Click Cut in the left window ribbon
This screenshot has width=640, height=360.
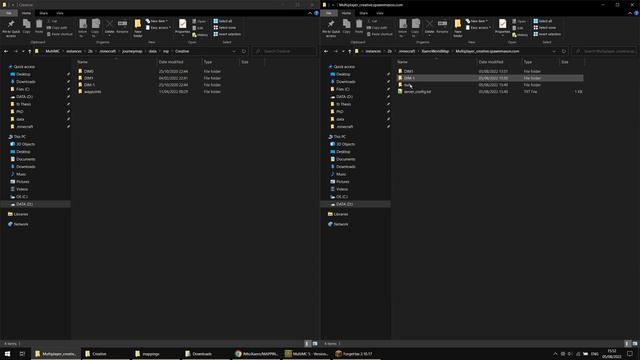click(52, 21)
